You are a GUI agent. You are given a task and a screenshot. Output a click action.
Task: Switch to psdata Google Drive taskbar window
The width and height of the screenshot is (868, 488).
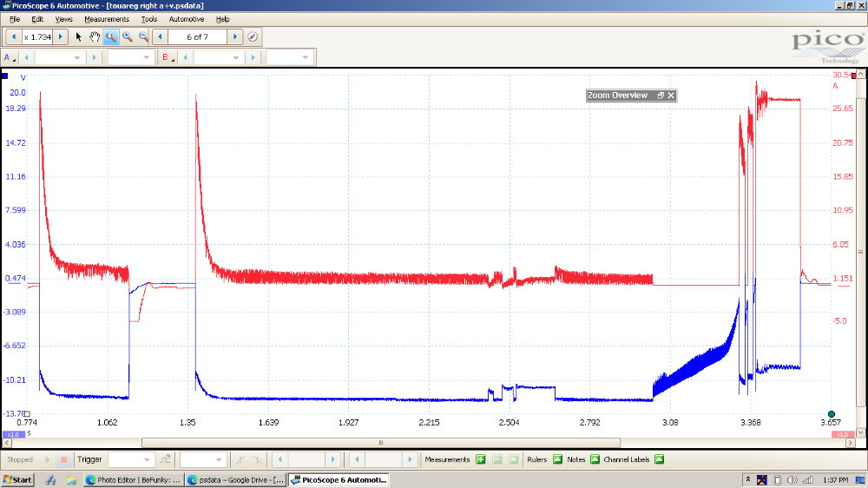tap(234, 479)
